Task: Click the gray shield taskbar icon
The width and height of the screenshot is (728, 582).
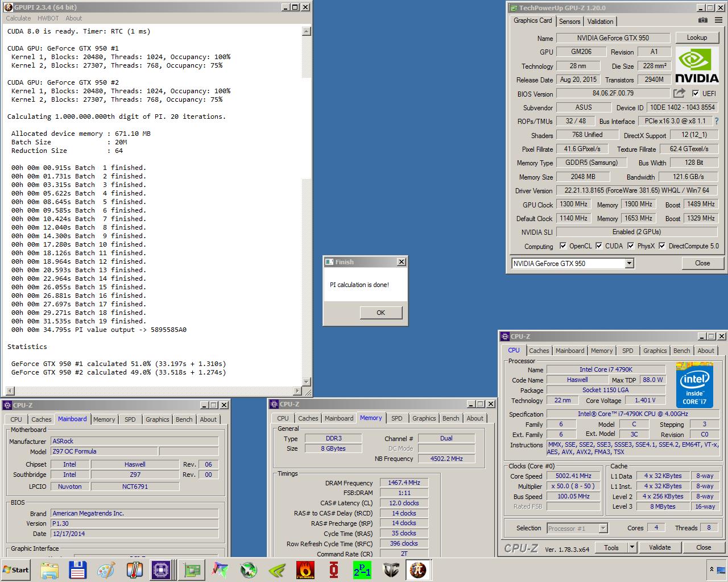Action: (391, 569)
